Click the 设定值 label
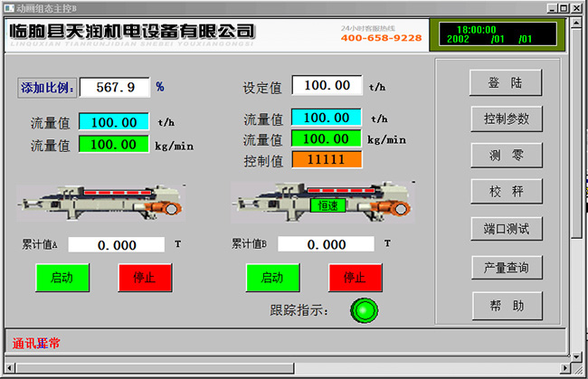This screenshot has width=588, height=379. point(262,88)
